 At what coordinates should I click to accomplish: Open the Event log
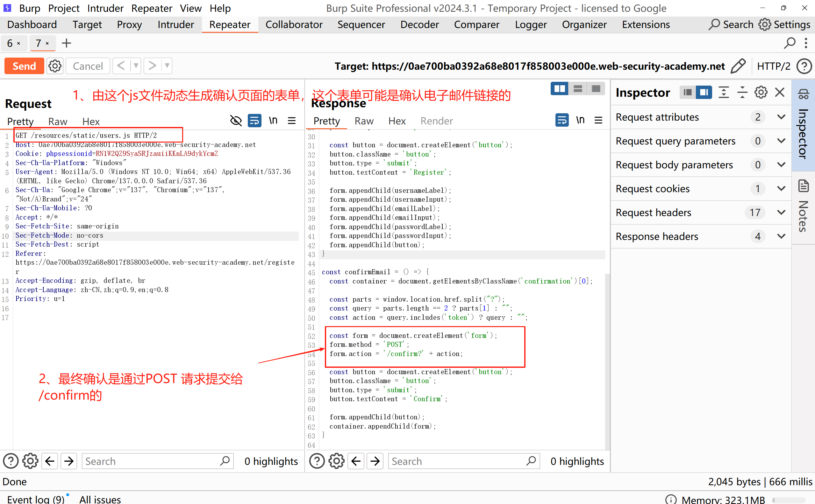click(36, 499)
